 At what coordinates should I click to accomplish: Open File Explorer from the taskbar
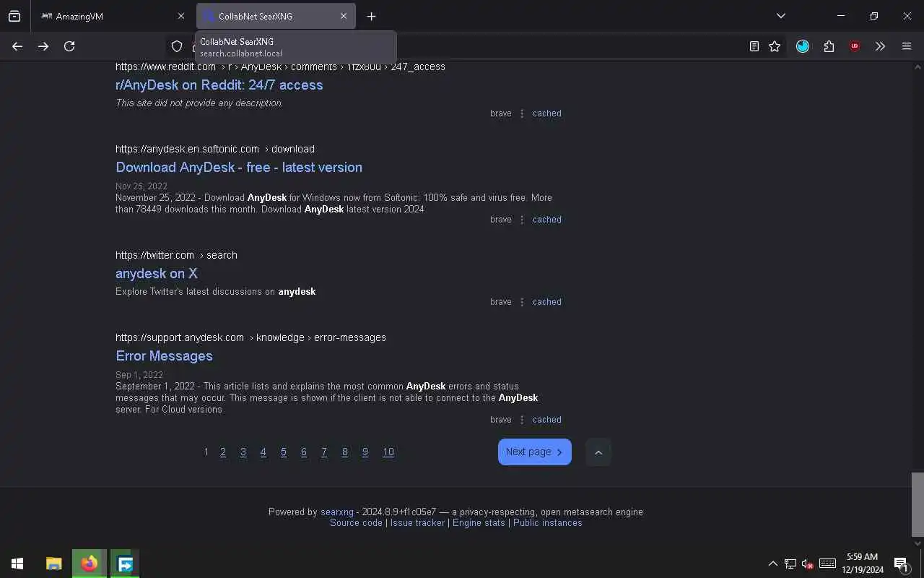(x=54, y=564)
